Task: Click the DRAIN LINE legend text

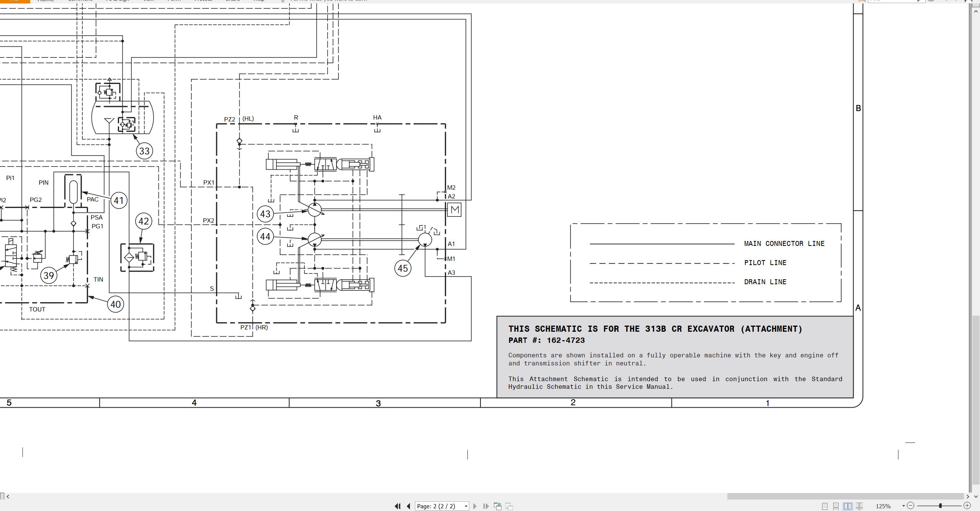Action: point(765,282)
